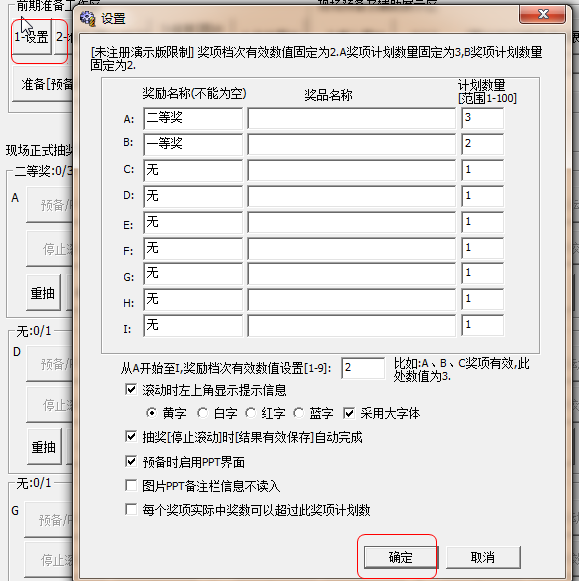Click row B 奖品名称 field

click(x=352, y=144)
